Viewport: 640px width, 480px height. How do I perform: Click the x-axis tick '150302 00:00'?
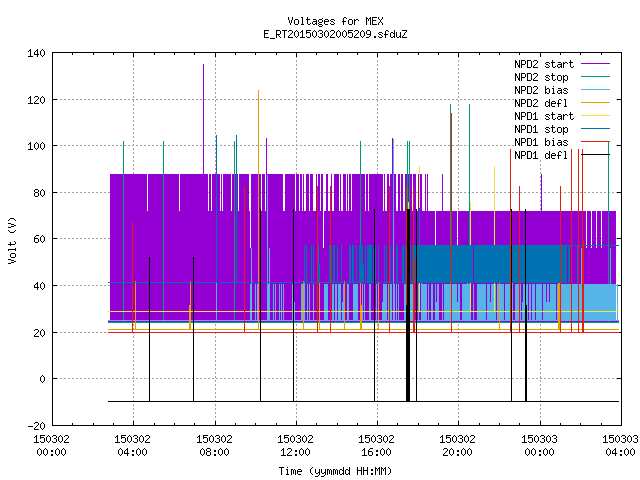coord(51,446)
